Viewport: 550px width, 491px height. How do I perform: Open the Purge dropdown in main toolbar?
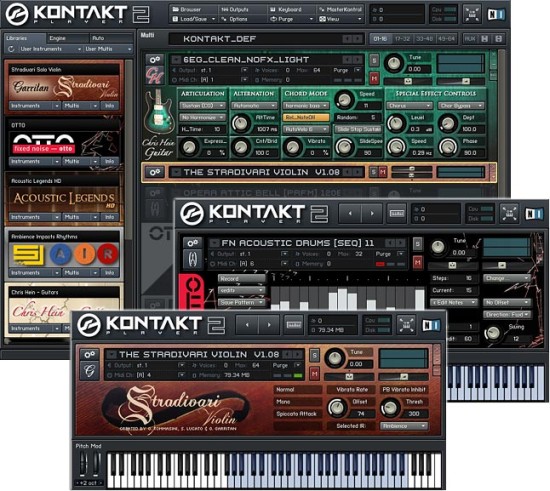291,19
